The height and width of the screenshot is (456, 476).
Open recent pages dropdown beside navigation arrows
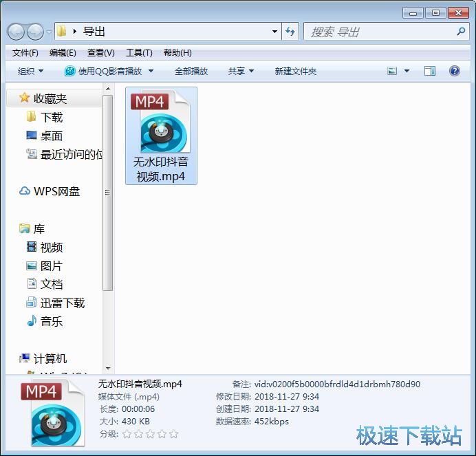point(49,31)
